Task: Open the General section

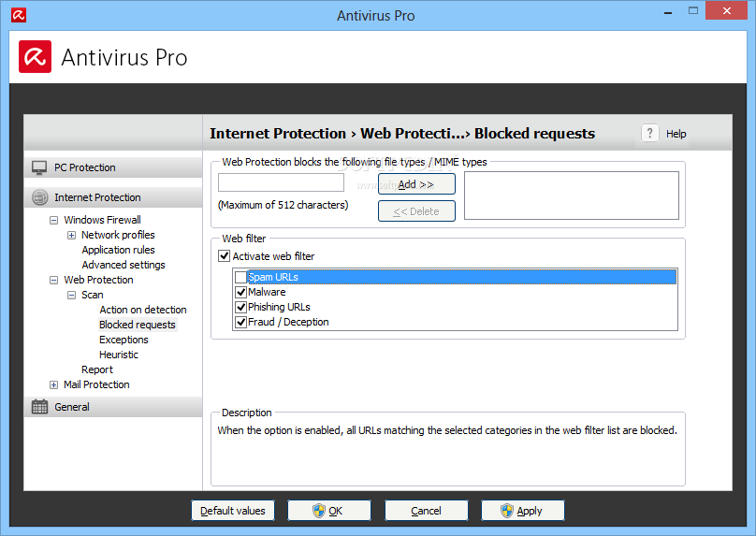Action: [x=113, y=407]
